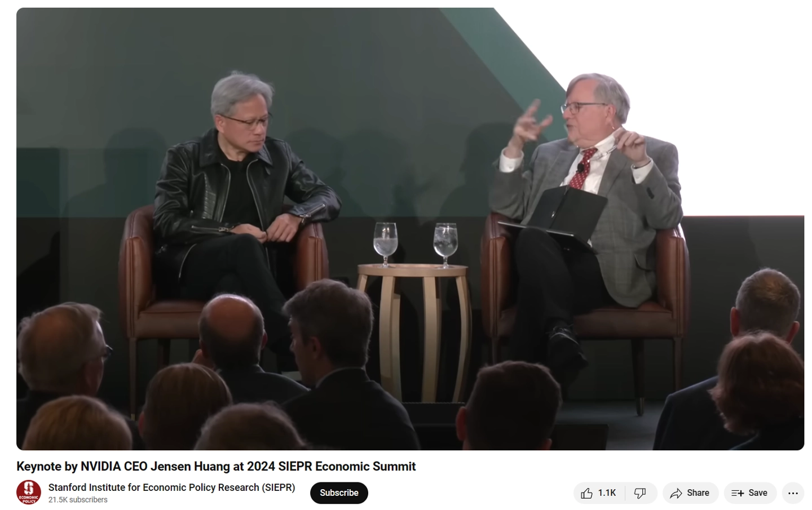The image size is (812, 510).
Task: Click the water glasses on the side table
Action: coord(416,244)
